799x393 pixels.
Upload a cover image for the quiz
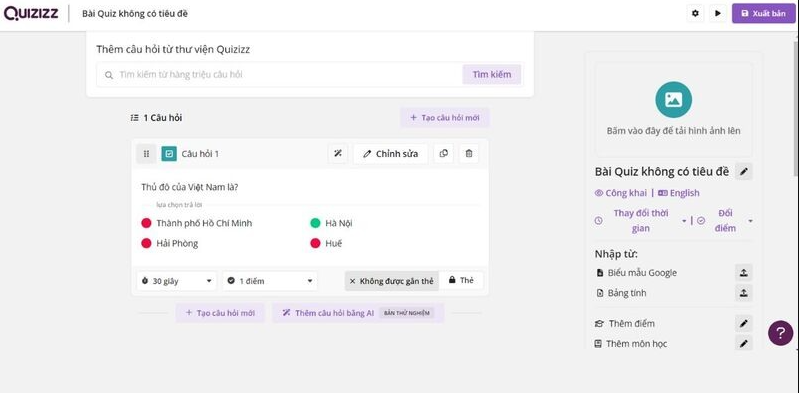pyautogui.click(x=673, y=109)
